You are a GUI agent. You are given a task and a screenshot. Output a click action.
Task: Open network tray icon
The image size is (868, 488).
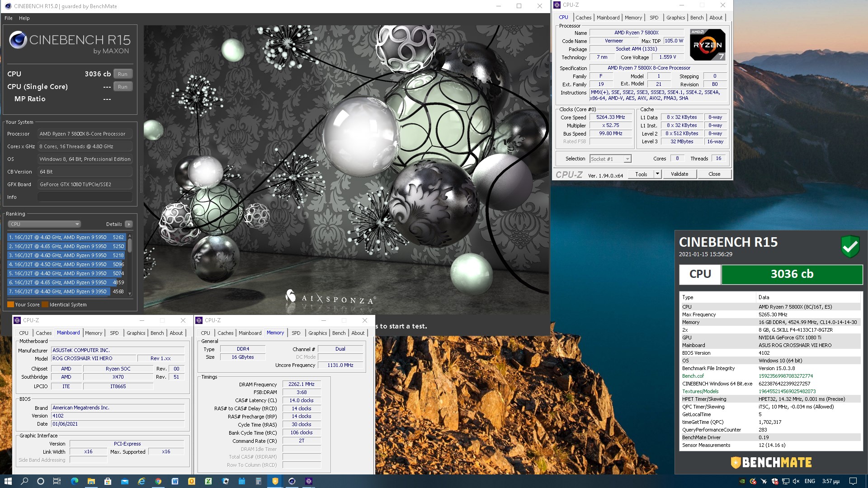[x=786, y=481]
